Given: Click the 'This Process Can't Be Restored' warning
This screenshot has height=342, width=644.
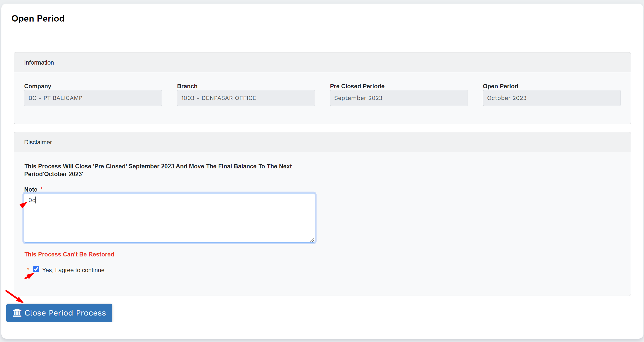Looking at the screenshot, I should [x=69, y=254].
